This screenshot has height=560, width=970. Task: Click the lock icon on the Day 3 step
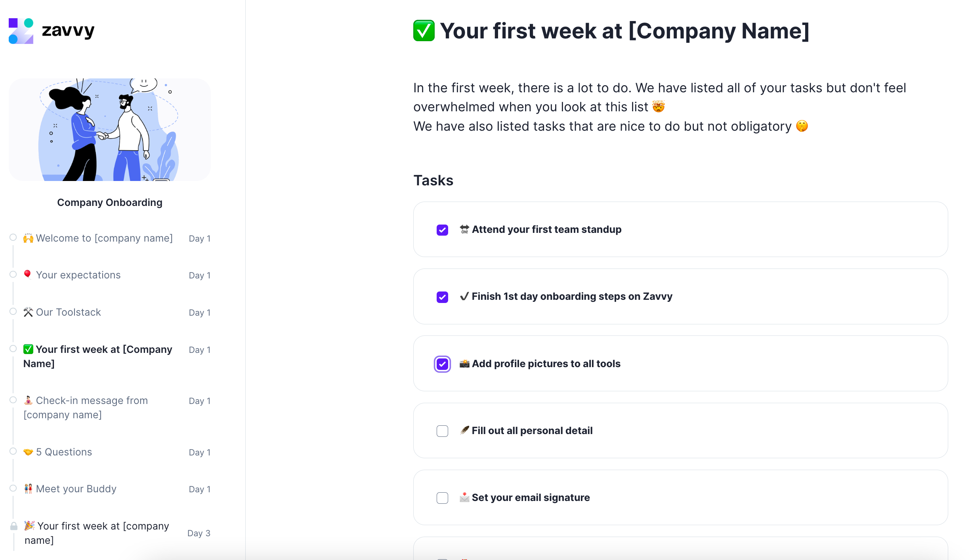click(13, 527)
